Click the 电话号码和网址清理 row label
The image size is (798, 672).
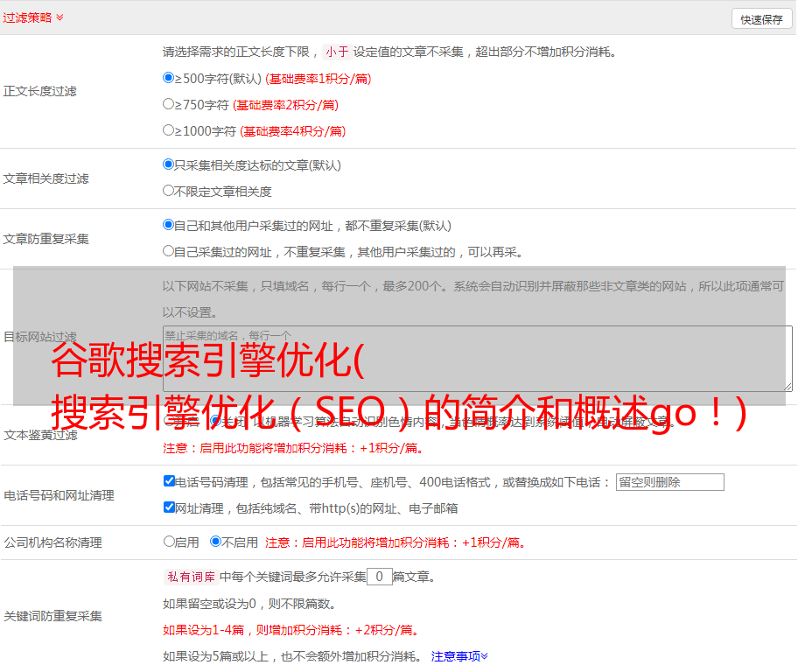[59, 495]
